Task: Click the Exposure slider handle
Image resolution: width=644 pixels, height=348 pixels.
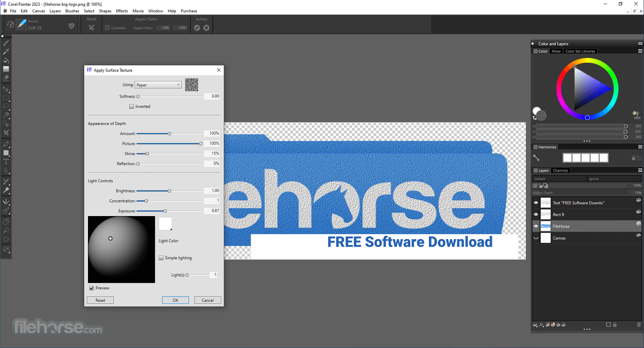Action: (165, 211)
